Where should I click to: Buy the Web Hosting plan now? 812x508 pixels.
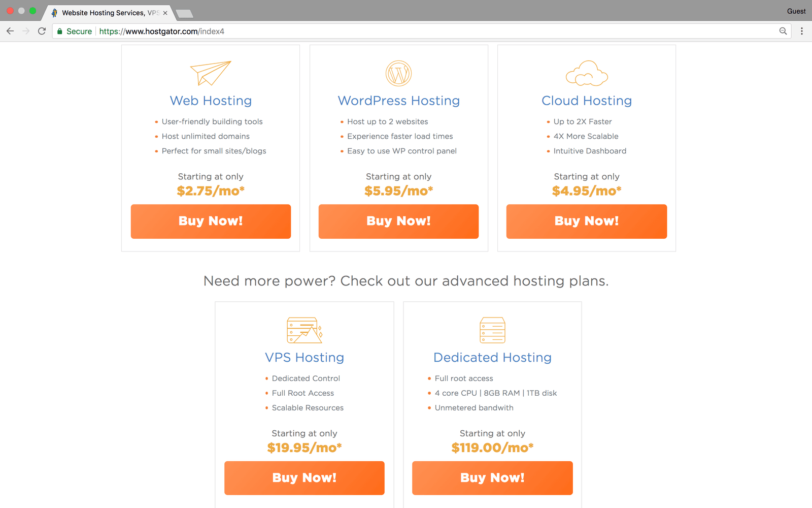click(x=211, y=221)
